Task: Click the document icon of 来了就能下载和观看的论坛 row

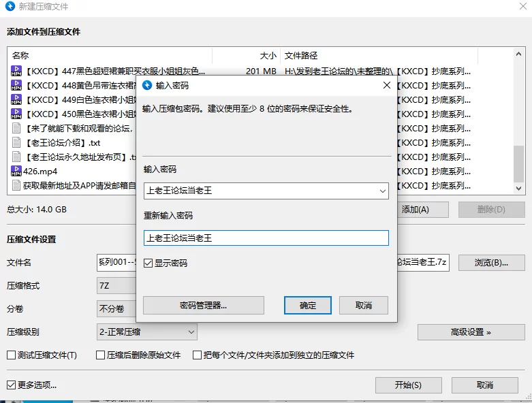Action: click(x=16, y=128)
